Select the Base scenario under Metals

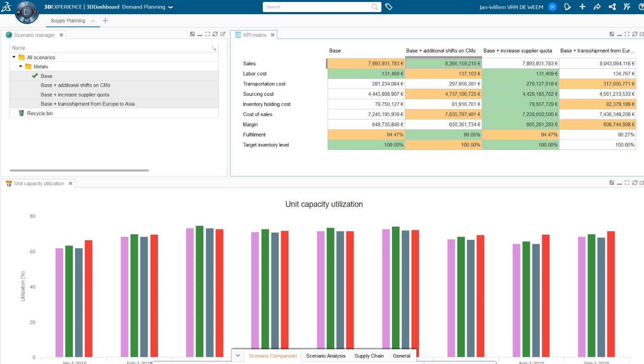click(46, 76)
